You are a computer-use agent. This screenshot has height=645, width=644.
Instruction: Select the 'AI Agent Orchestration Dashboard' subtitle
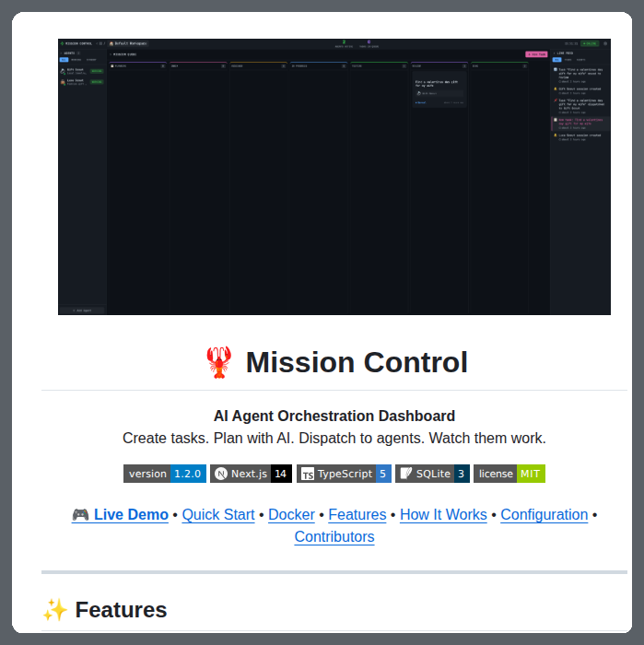click(x=334, y=416)
